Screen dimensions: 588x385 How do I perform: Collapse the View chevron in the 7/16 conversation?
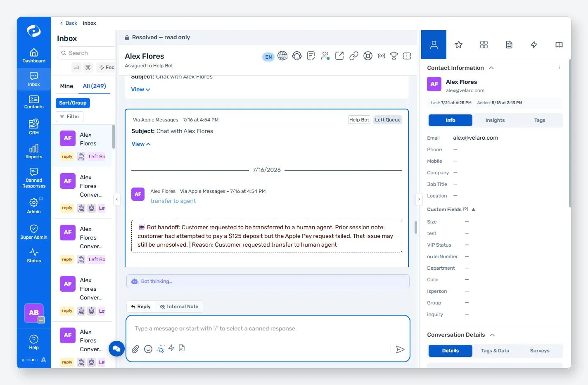[141, 144]
